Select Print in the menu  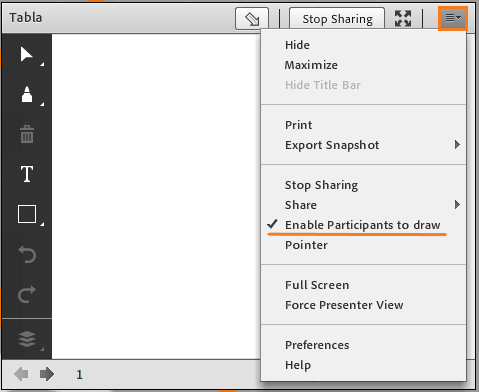[x=363, y=125]
